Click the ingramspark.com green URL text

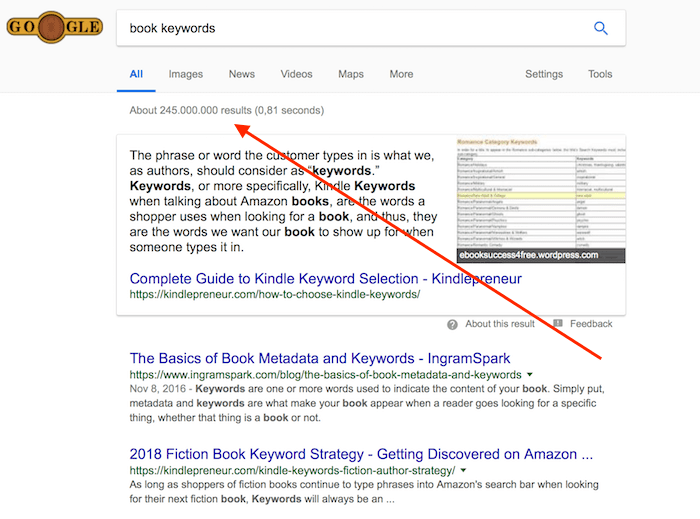[325, 374]
